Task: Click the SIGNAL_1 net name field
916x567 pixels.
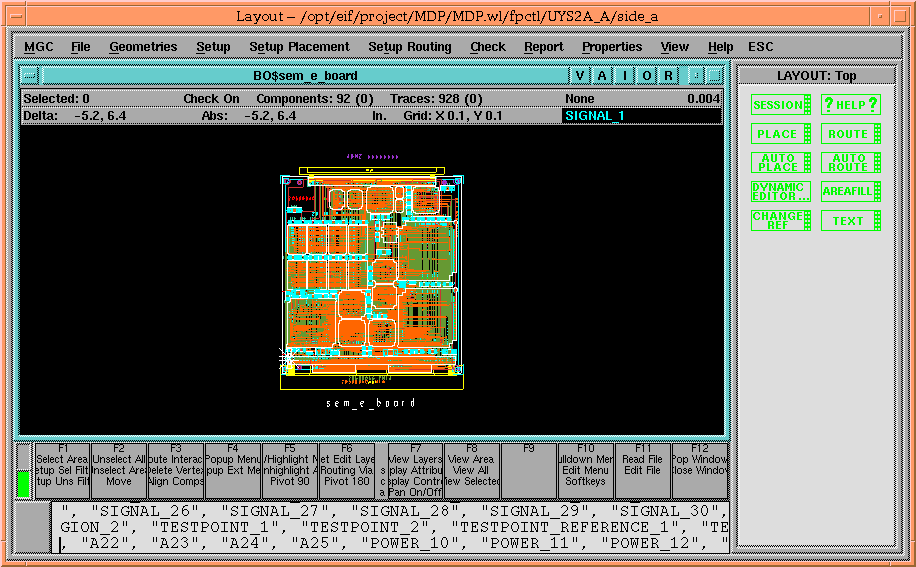Action: click(641, 116)
